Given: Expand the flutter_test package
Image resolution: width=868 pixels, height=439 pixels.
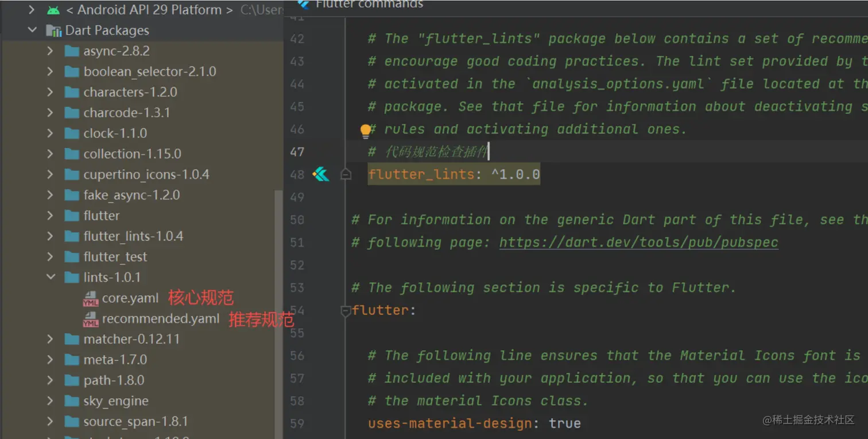Looking at the screenshot, I should tap(51, 257).
